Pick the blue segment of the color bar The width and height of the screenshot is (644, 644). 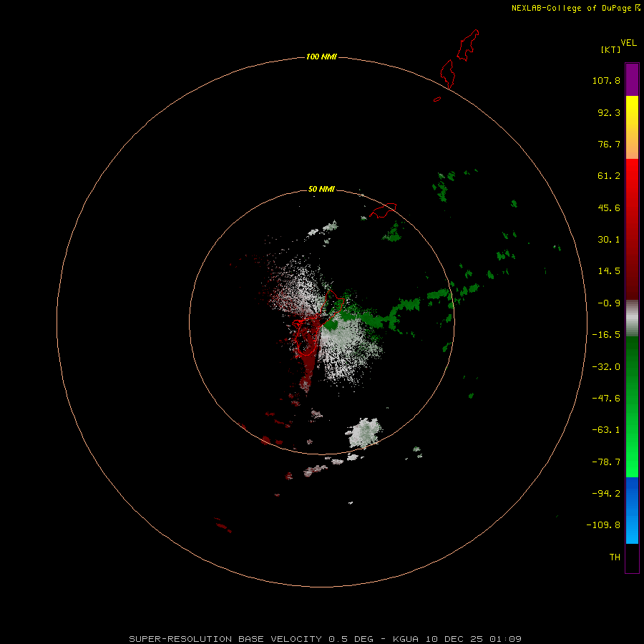point(632,510)
